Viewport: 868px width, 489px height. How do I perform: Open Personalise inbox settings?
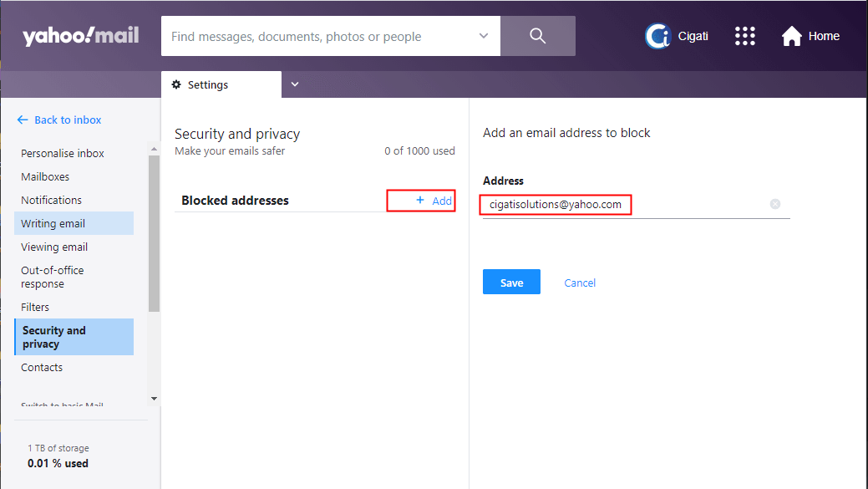coord(63,154)
